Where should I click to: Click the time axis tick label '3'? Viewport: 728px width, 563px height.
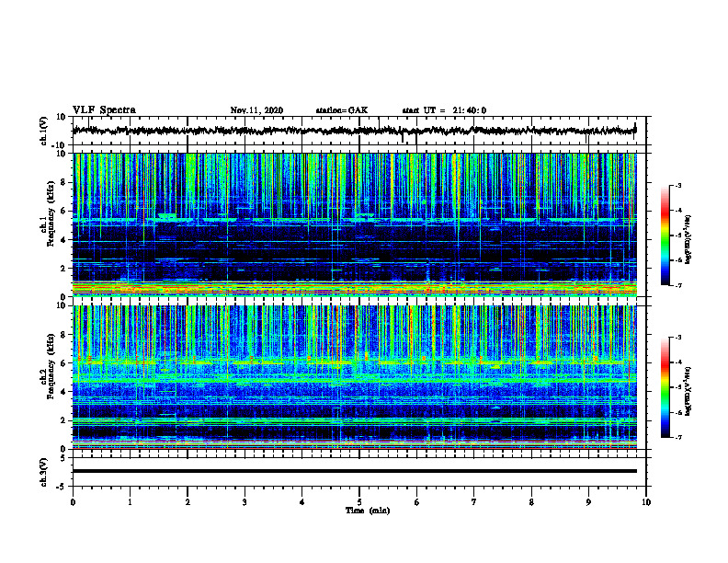[x=245, y=502]
